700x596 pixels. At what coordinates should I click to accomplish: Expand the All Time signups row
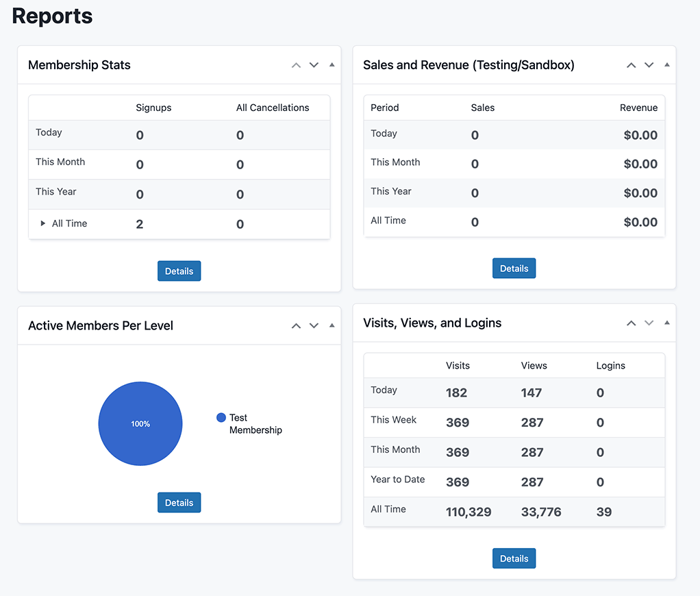pos(43,223)
